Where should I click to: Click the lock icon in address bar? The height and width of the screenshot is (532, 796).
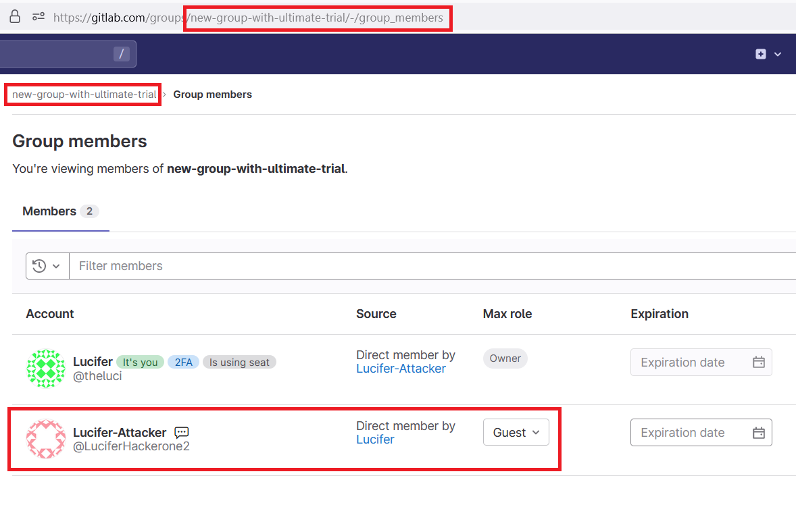(x=14, y=18)
